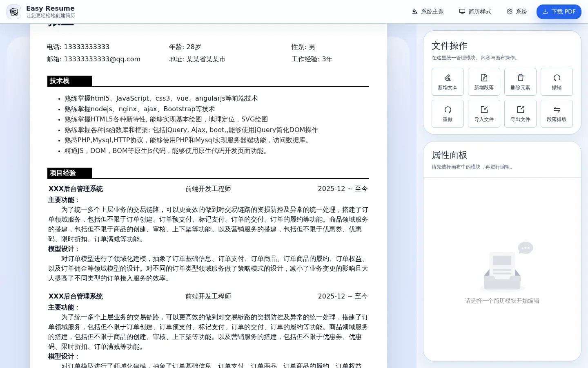588x368 pixels.
Task: Click the 地址: 某某省某某市 field
Action: click(197, 59)
